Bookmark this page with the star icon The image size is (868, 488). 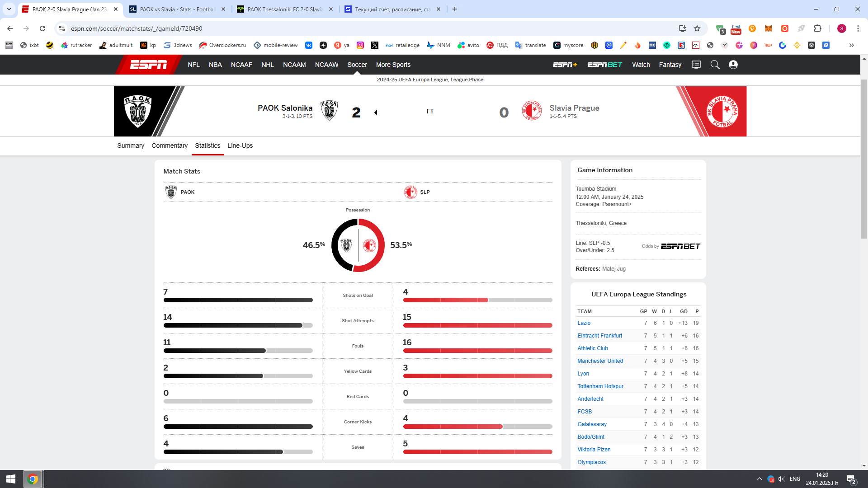point(697,28)
